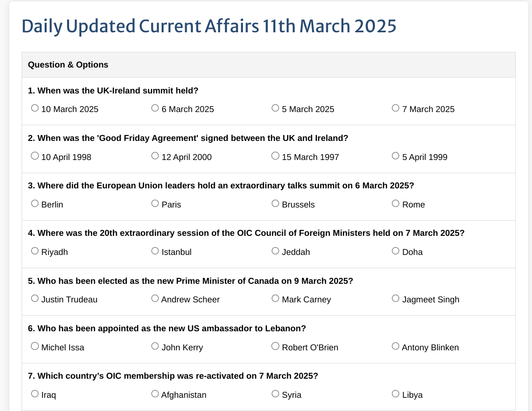
Task: Select Mark Carney as Canada's Prime Minister
Action: tap(275, 298)
